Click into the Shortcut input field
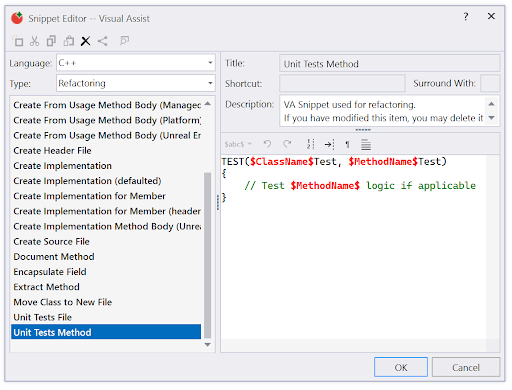512x390 pixels. pyautogui.click(x=342, y=83)
